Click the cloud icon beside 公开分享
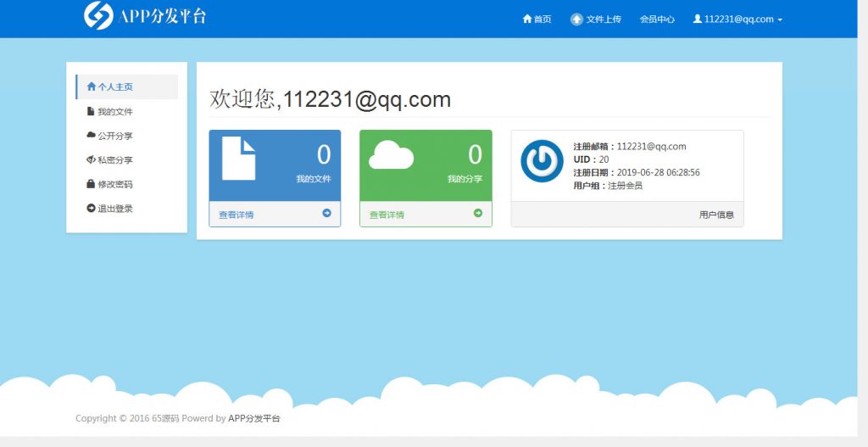The image size is (868, 447). pos(92,135)
